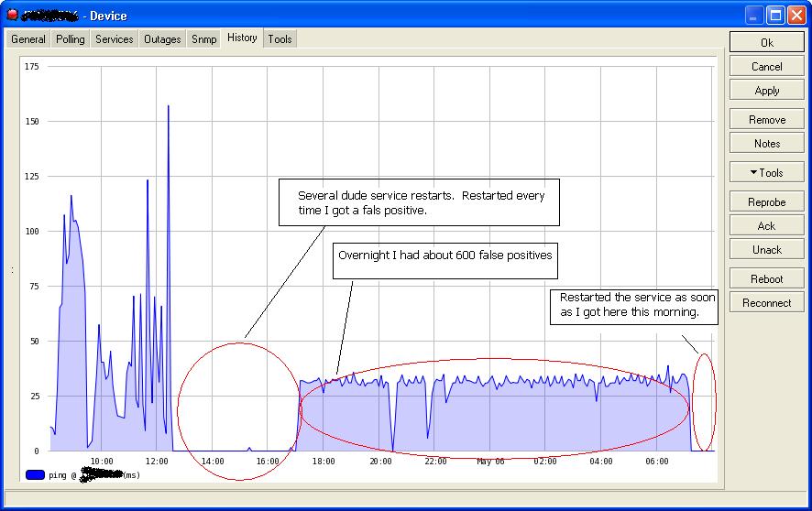This screenshot has height=511, width=812.
Task: Switch to the Polling tab
Action: pyautogui.click(x=71, y=38)
